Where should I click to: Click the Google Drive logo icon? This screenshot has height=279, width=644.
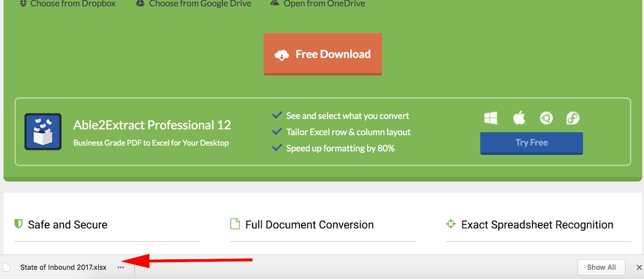pyautogui.click(x=140, y=3)
